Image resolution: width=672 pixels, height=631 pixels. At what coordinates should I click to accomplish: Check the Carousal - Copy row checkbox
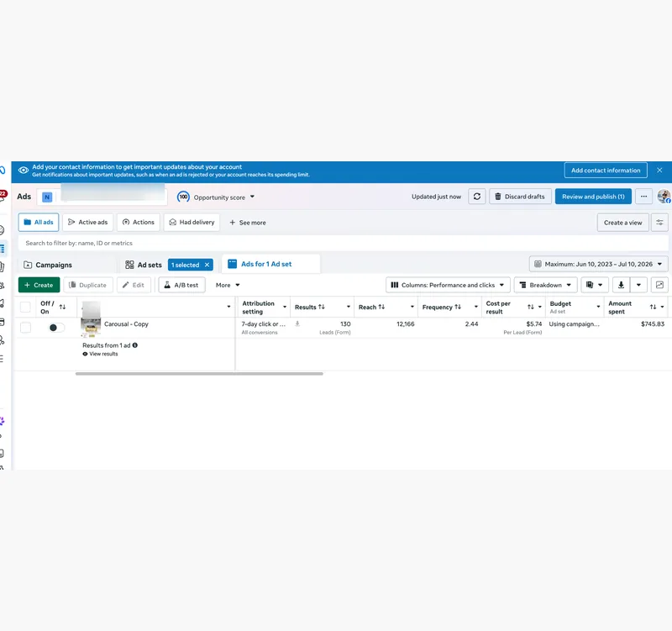point(26,328)
